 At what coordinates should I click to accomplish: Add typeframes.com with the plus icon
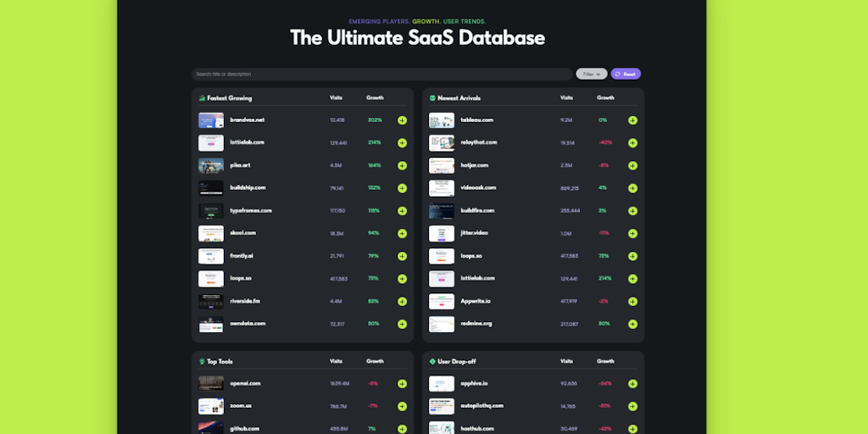(x=402, y=211)
